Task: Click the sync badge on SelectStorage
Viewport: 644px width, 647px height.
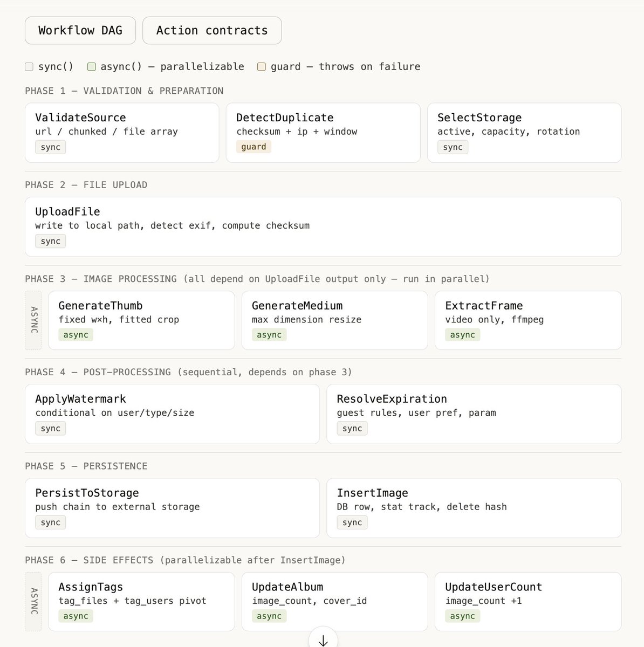Action: click(x=453, y=147)
